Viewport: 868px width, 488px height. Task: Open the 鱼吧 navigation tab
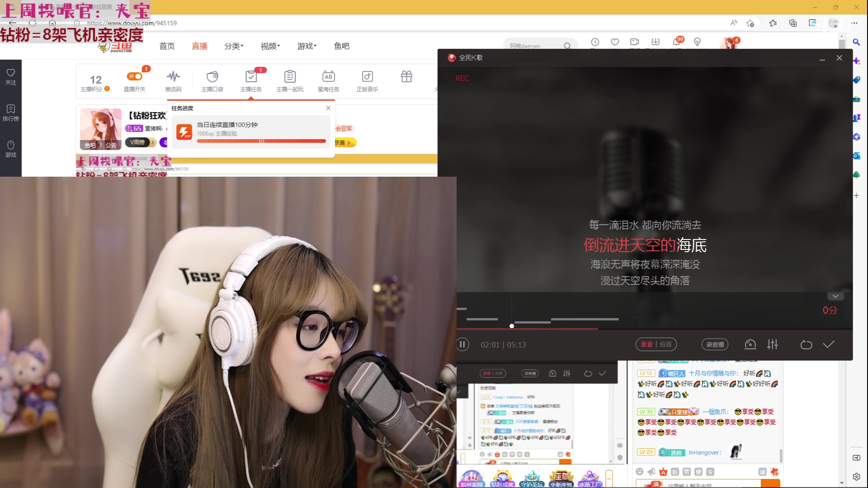(x=341, y=46)
